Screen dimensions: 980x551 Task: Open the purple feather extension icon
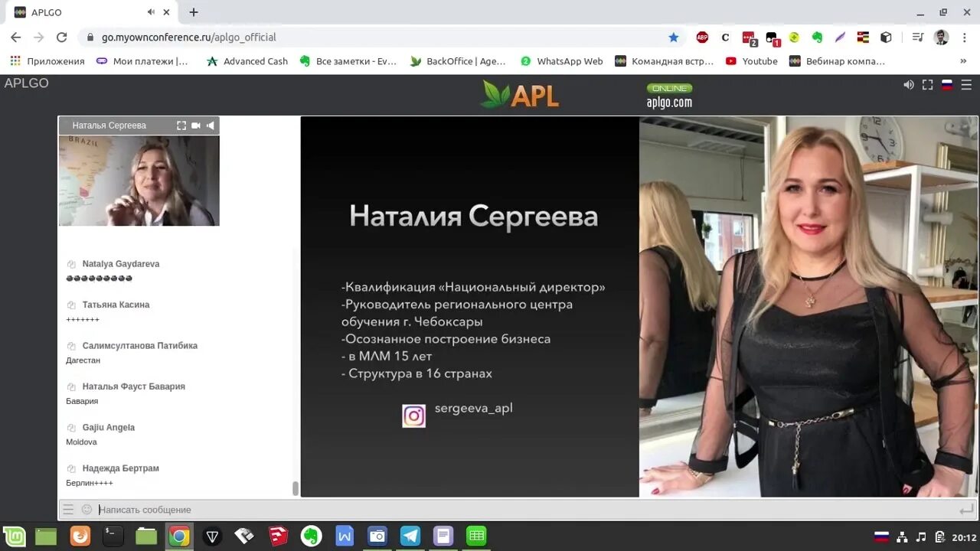coord(840,37)
